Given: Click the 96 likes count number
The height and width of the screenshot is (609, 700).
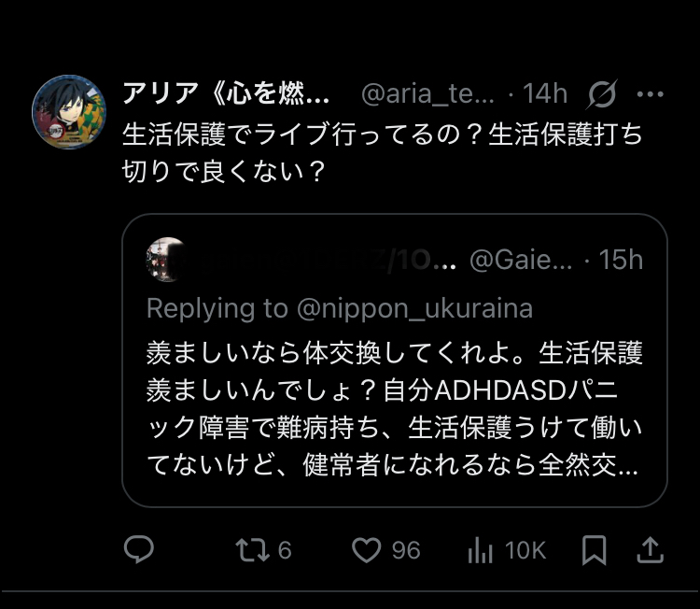Looking at the screenshot, I should click(x=406, y=550).
